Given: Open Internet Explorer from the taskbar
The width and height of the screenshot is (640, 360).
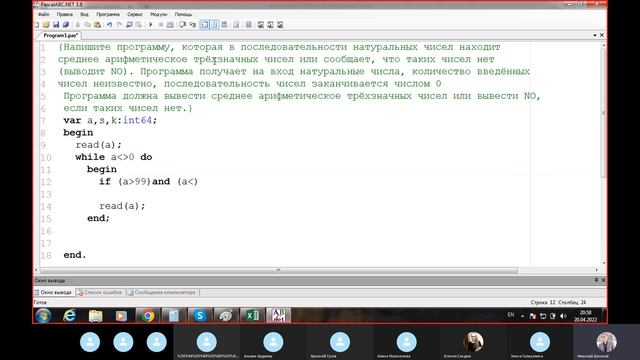Looking at the screenshot, I should click(x=70, y=316).
